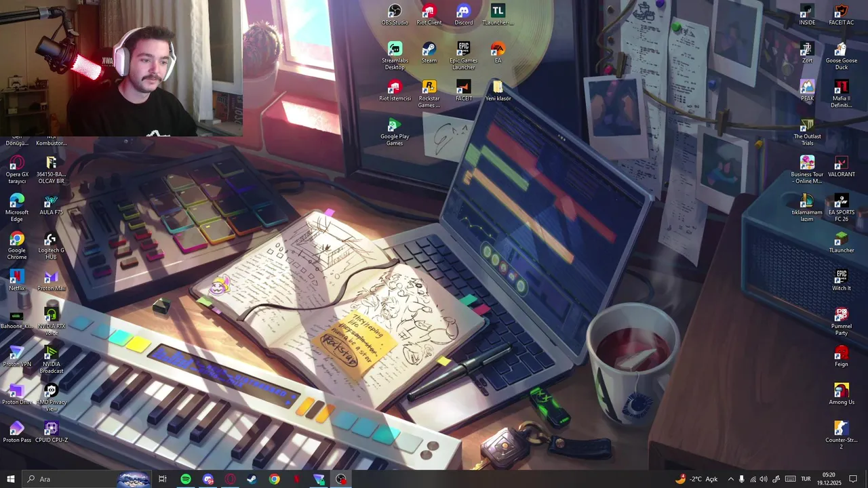Switch to Discord in the taskbar
868x488 pixels.
208,479
